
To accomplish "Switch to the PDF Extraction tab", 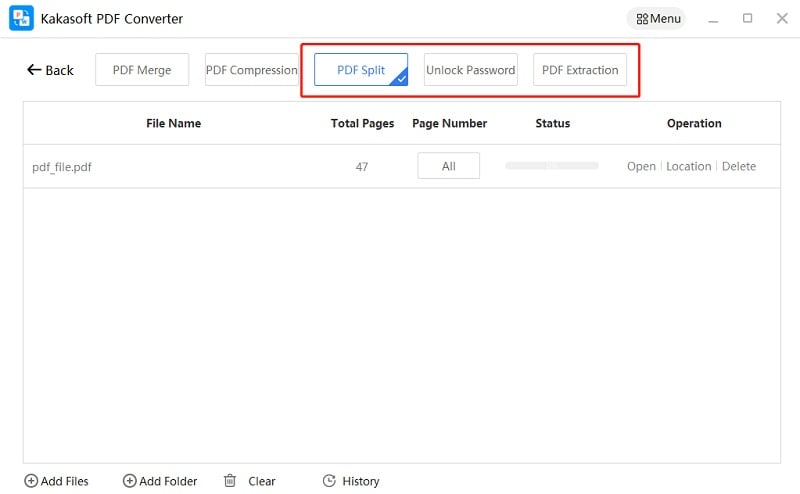I will tap(580, 70).
